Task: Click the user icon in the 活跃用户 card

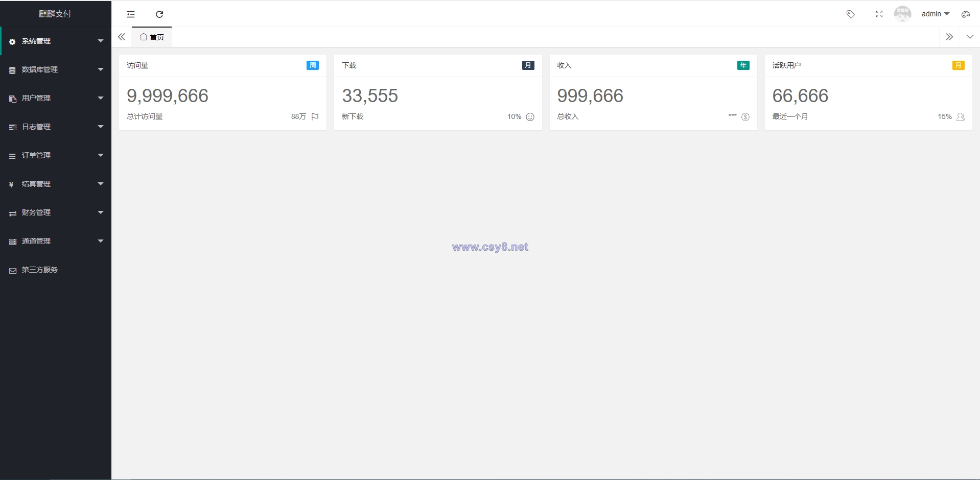Action: pyautogui.click(x=961, y=117)
